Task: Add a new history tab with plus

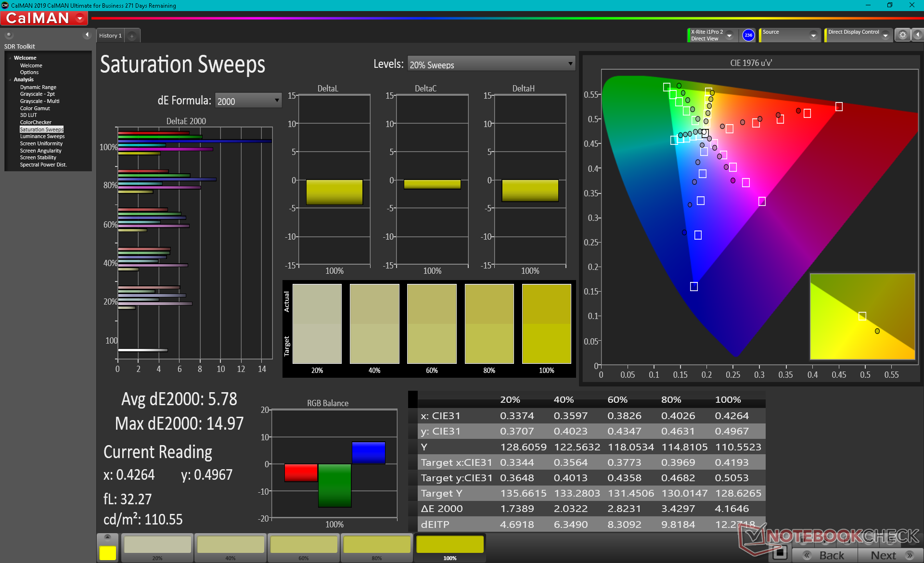Action: (132, 36)
